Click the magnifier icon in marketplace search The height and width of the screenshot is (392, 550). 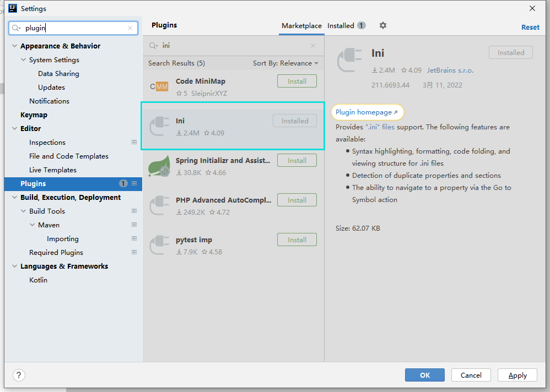[153, 46]
